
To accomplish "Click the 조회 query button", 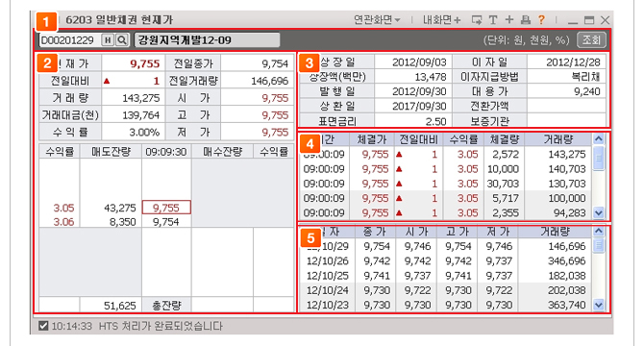I will point(591,39).
